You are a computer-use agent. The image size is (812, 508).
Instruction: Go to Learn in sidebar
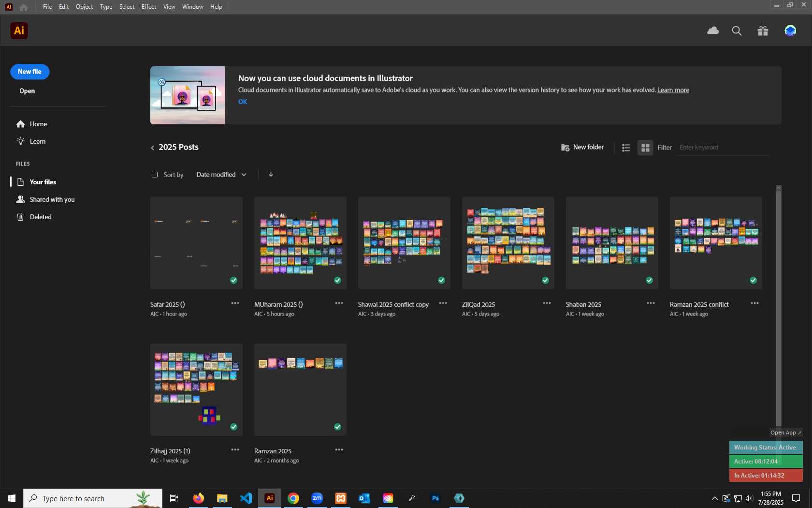(x=31, y=142)
